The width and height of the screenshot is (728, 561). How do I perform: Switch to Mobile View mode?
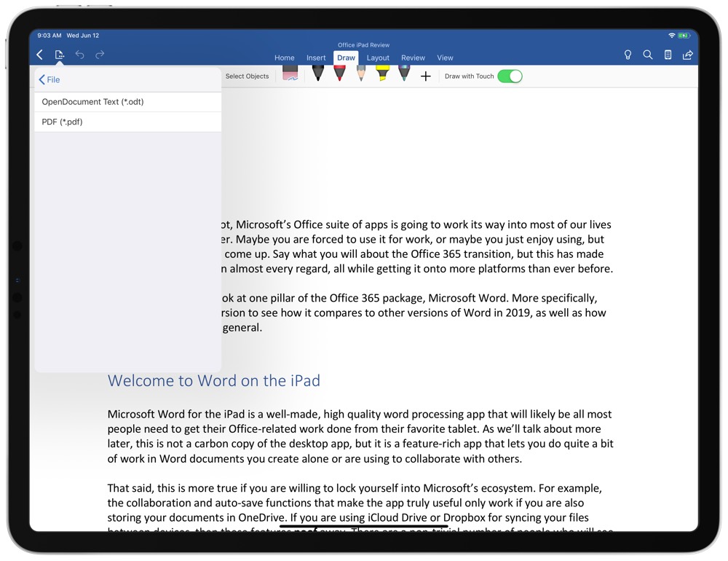(668, 54)
